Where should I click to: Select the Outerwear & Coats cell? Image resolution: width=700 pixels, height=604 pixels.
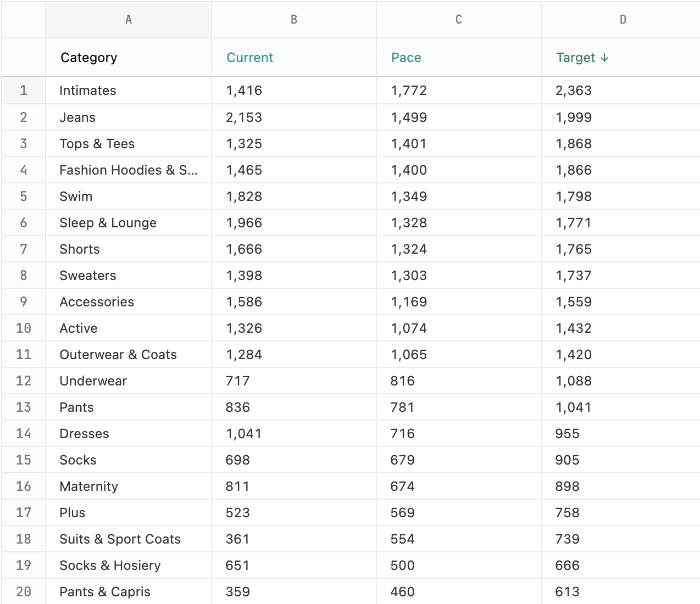click(x=118, y=355)
